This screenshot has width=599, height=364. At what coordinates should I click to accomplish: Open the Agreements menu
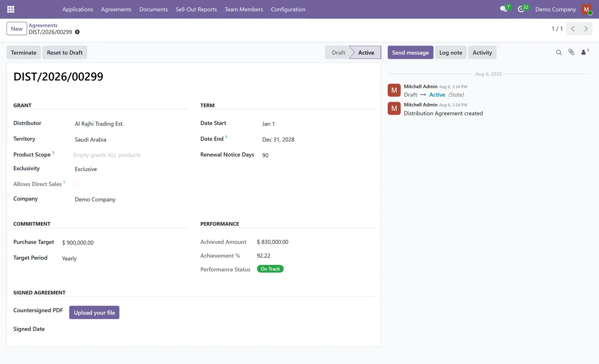(x=116, y=9)
